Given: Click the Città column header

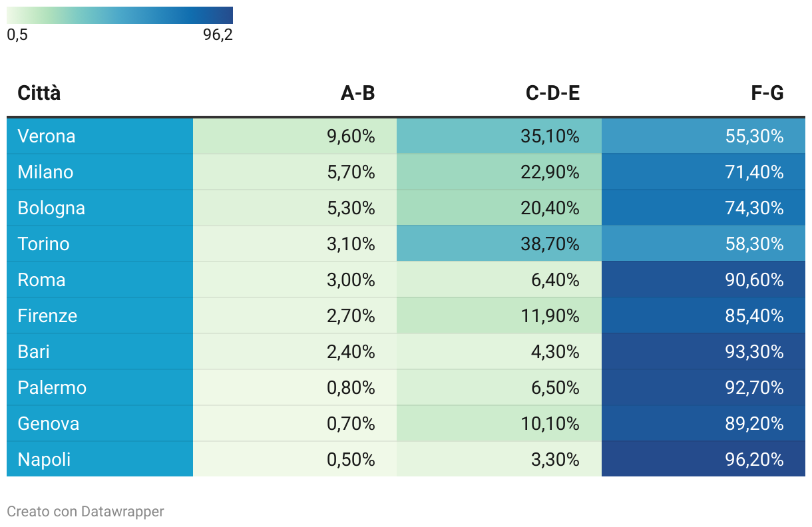Looking at the screenshot, I should 39,93.
